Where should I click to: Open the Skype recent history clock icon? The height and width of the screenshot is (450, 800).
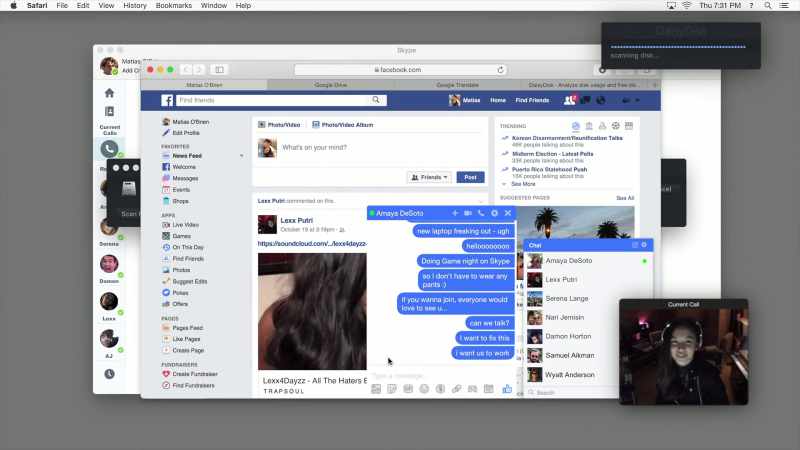tap(109, 374)
